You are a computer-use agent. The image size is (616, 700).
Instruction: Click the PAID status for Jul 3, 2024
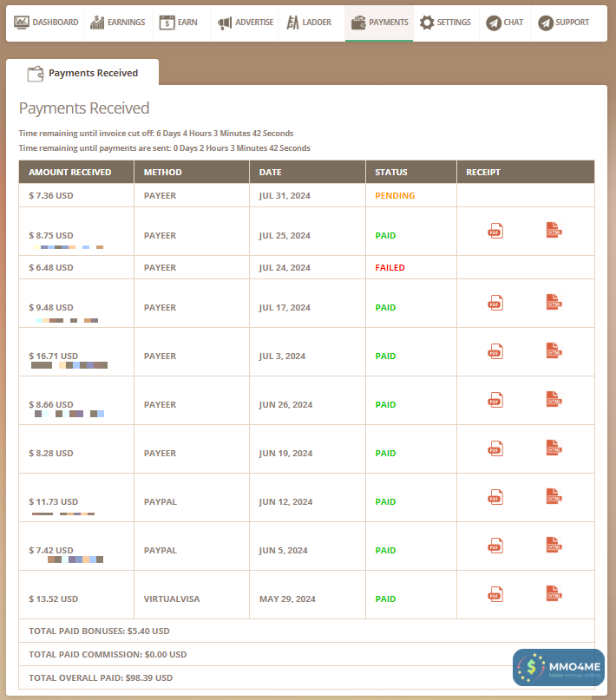385,356
